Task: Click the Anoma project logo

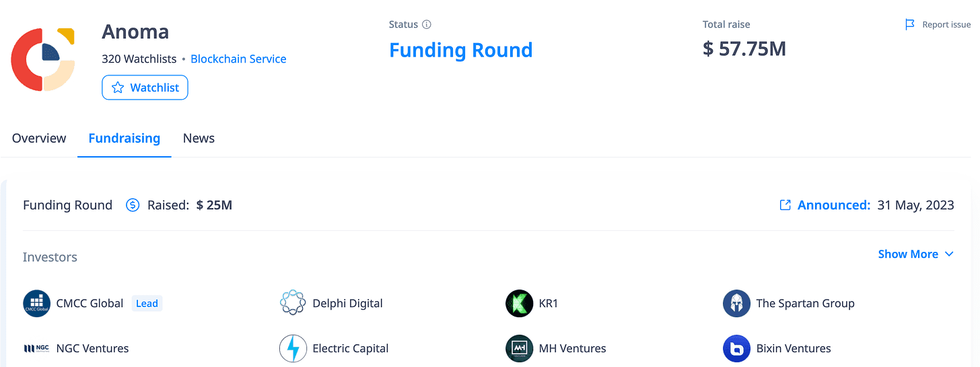Action: pos(42,59)
